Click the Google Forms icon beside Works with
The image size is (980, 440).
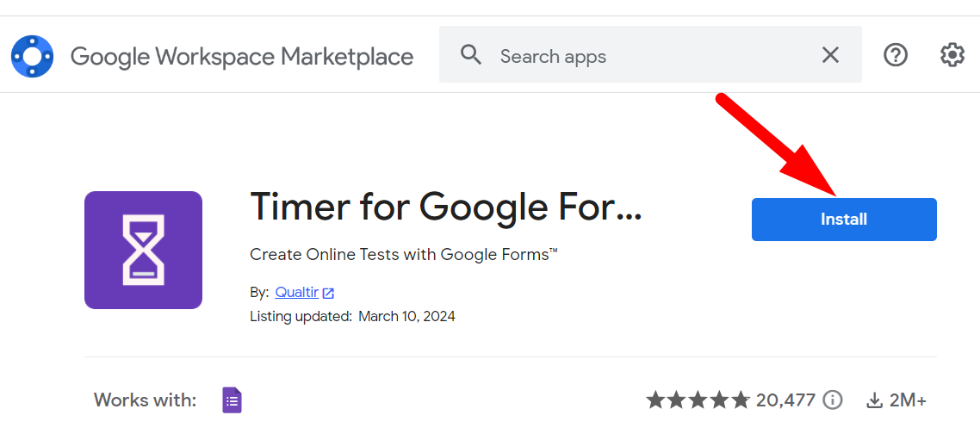click(x=232, y=400)
